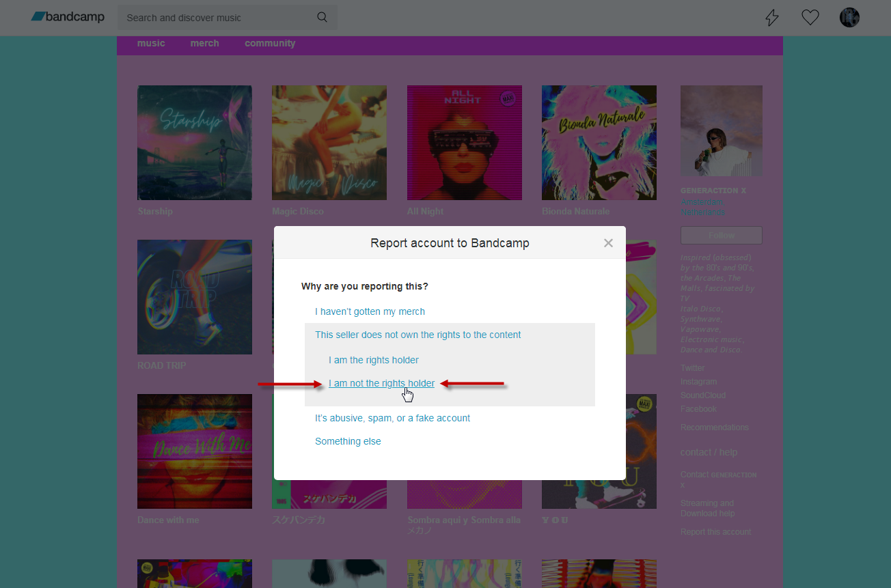Viewport: 891px width, 588px height.
Task: Open the Recommendations link
Action: [715, 428]
